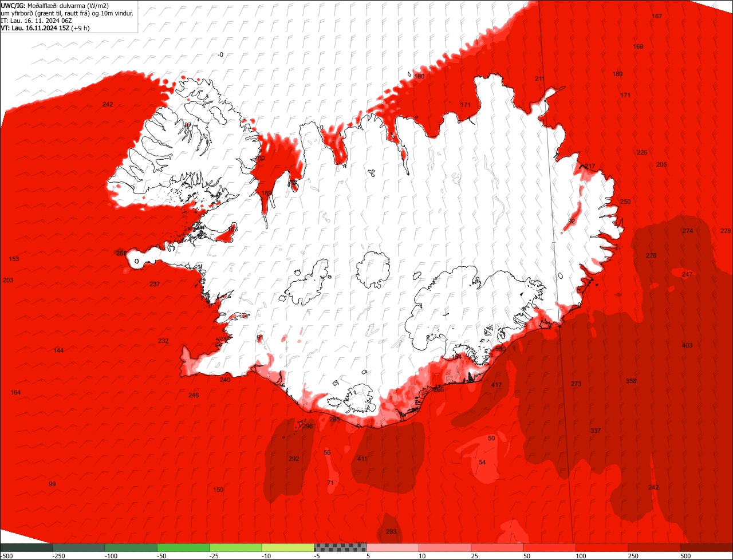The image size is (733, 560).
Task: Click the pale pink legend swatch between 5 and 10
Action: click(393, 547)
